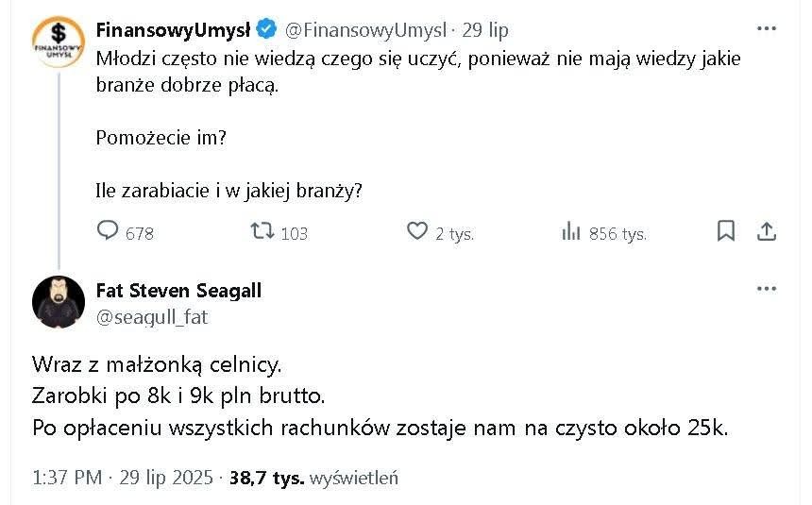Click the 1:37 PM timestamp link
The width and height of the screenshot is (812, 505).
click(66, 478)
